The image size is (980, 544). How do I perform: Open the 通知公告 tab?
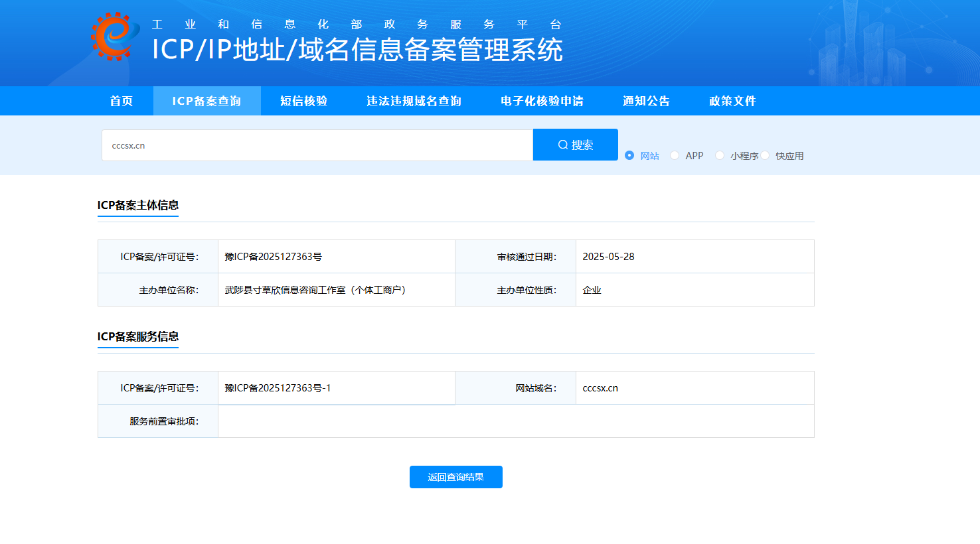pos(646,101)
